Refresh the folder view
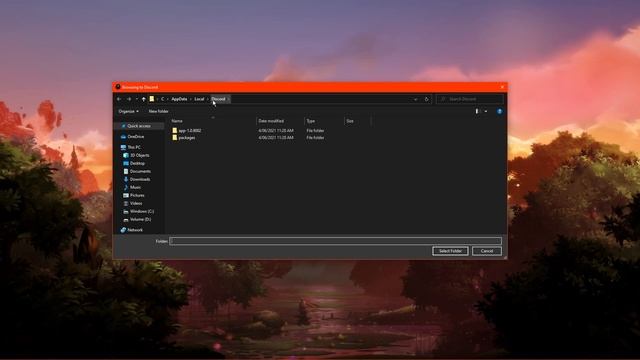Screen dimensions: 640x360 pyautogui.click(x=427, y=99)
